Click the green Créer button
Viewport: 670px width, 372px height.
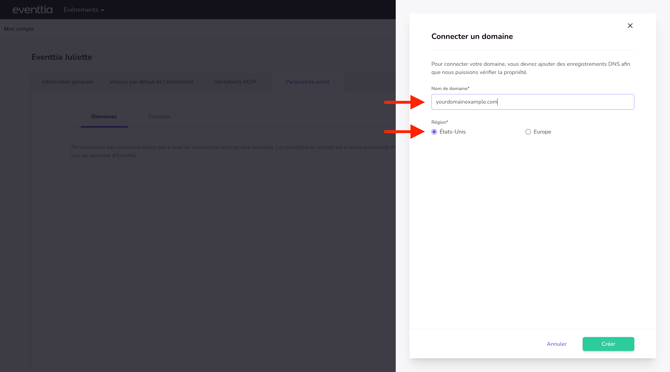pyautogui.click(x=608, y=344)
